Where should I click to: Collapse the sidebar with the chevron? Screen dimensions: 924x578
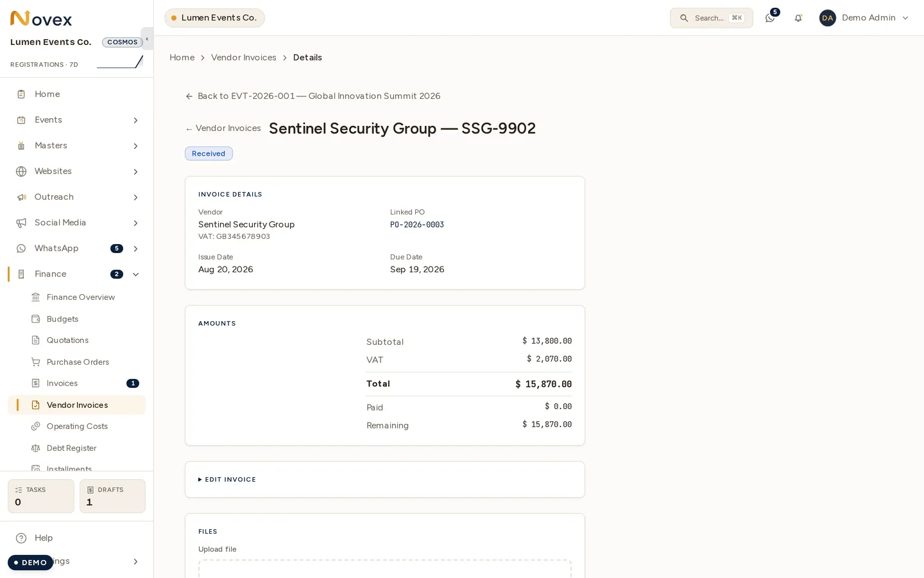[x=147, y=39]
